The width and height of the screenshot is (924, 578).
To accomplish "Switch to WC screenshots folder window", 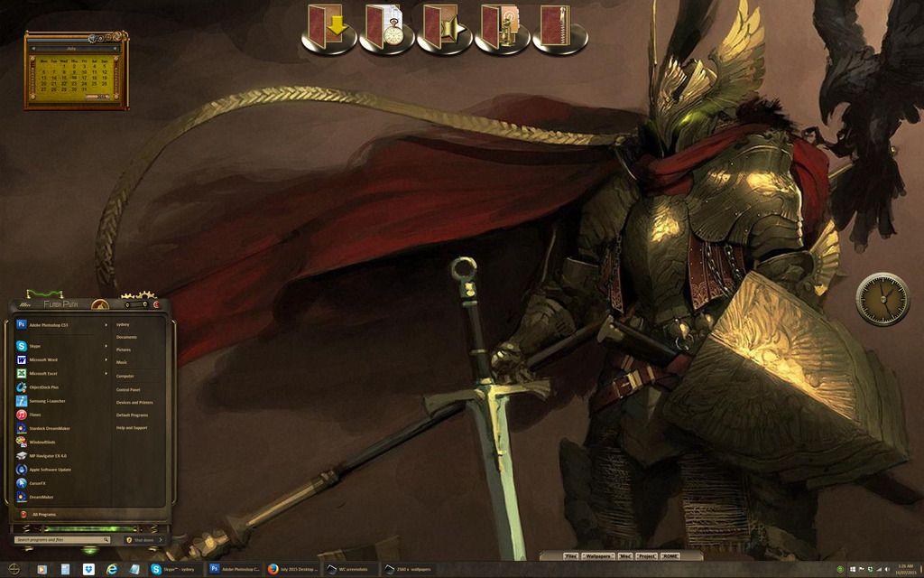I will (351, 569).
